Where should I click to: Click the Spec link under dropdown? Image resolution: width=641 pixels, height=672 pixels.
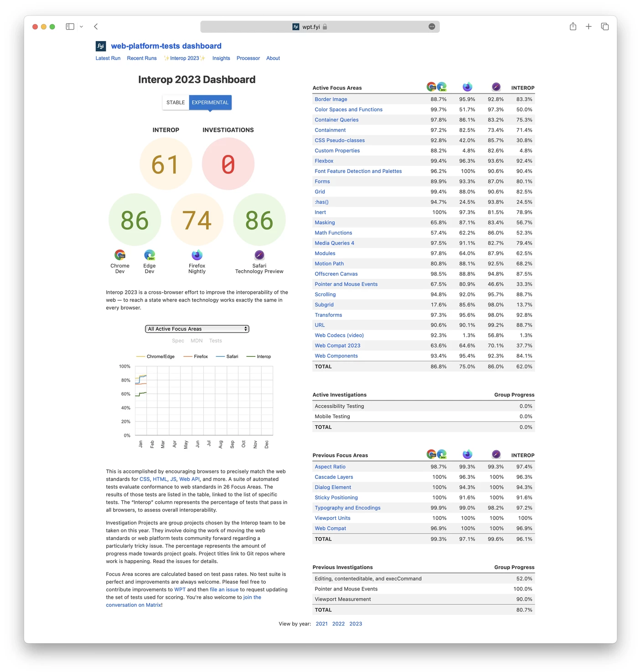[178, 341]
